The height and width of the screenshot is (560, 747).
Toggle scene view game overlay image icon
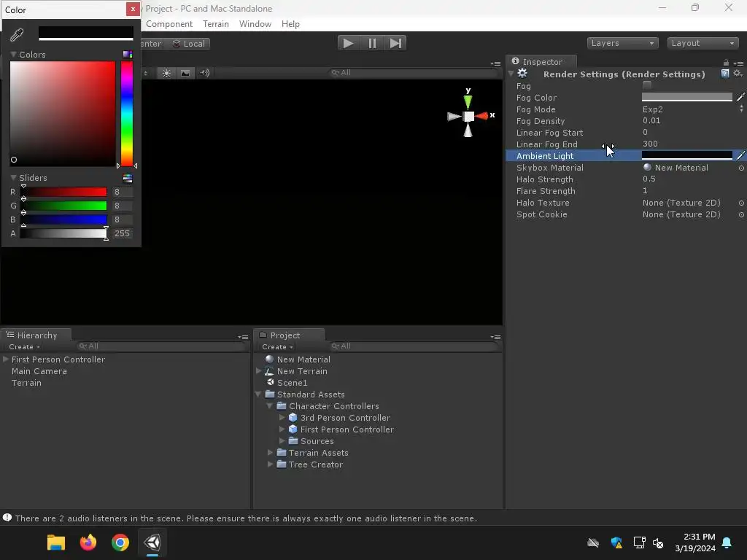coord(185,73)
